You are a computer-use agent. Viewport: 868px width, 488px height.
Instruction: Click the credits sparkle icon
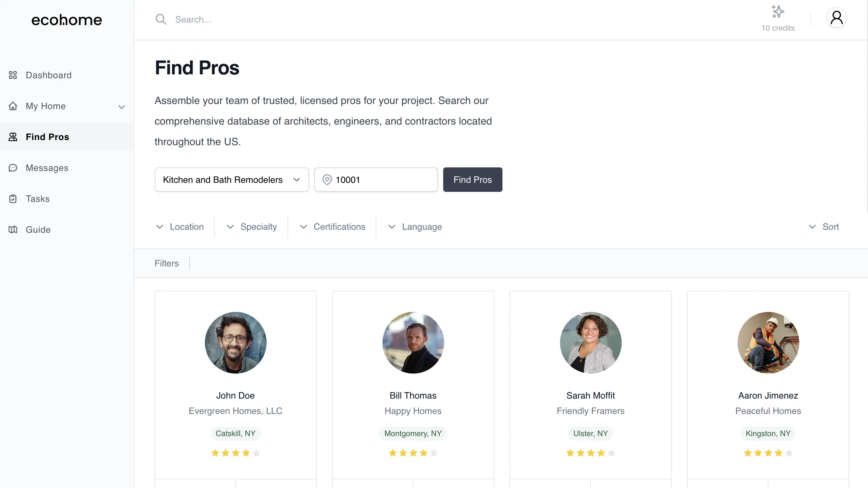pos(778,12)
